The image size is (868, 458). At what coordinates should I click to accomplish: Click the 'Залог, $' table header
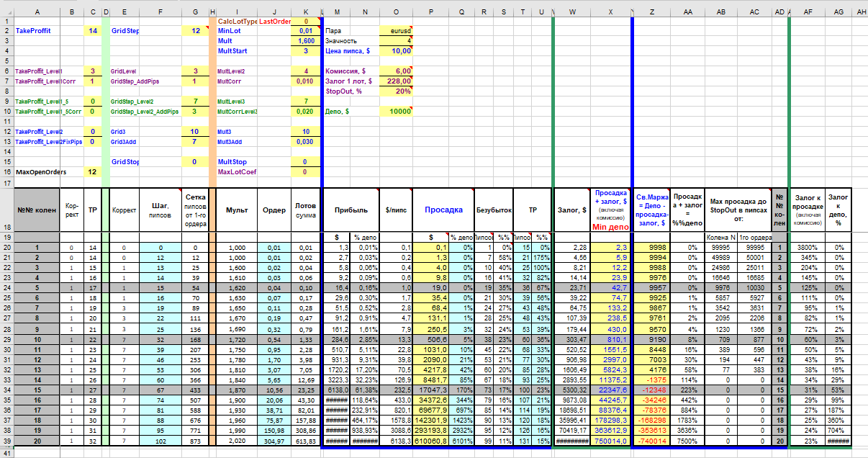coord(571,210)
